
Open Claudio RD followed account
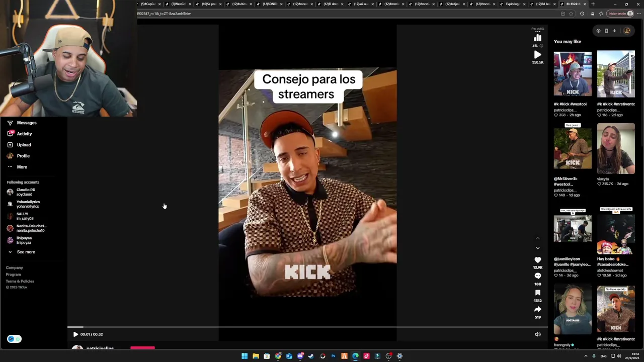coord(21,192)
